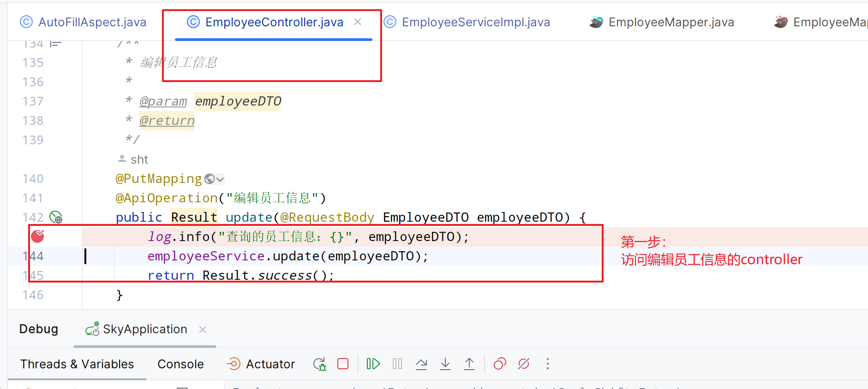868x389 pixels.
Task: Toggle the breakpoint on the log.info line
Action: click(37, 236)
